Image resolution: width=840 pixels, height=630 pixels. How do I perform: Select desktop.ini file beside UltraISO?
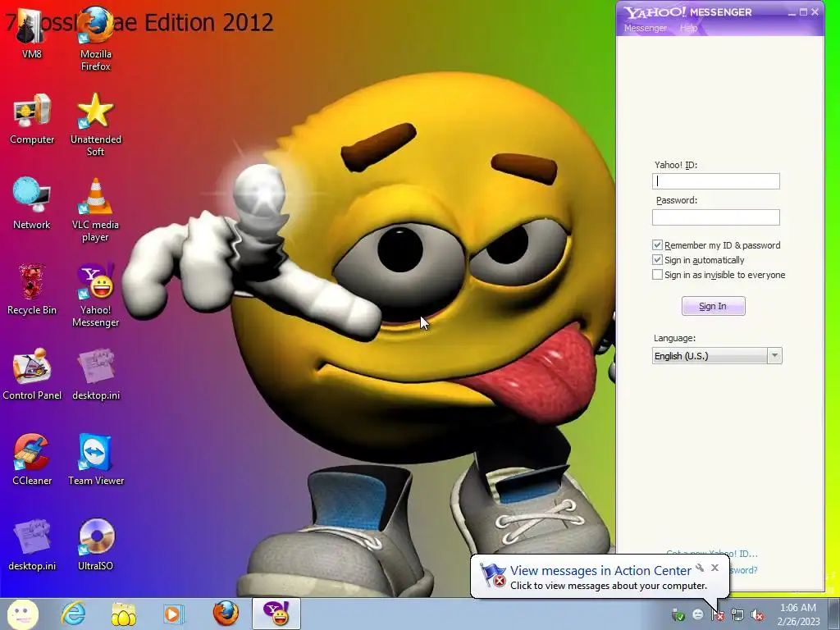(32, 545)
